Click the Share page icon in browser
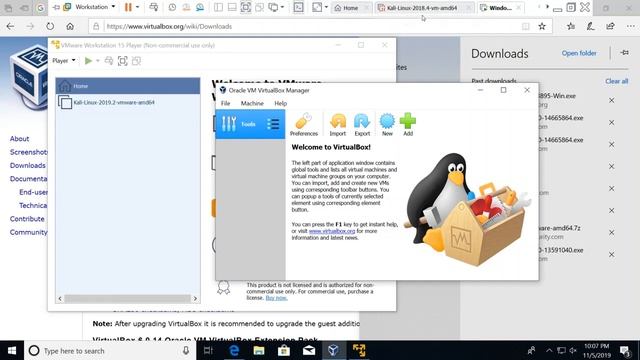The height and width of the screenshot is (360, 640). [x=610, y=26]
